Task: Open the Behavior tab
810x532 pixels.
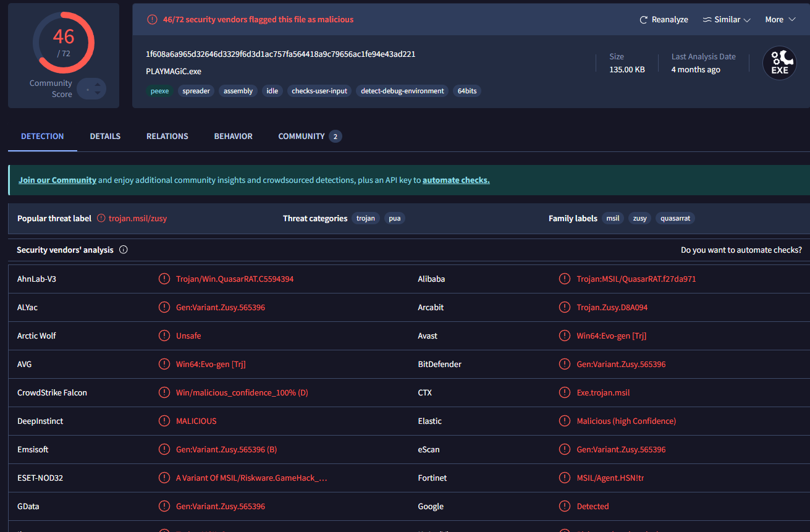Action: pos(233,136)
